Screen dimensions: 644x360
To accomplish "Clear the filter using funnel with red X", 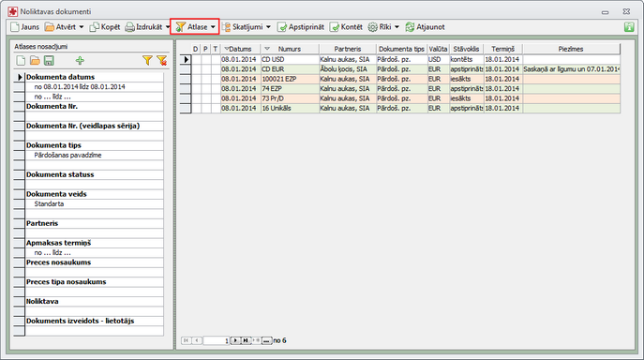I will tap(162, 61).
